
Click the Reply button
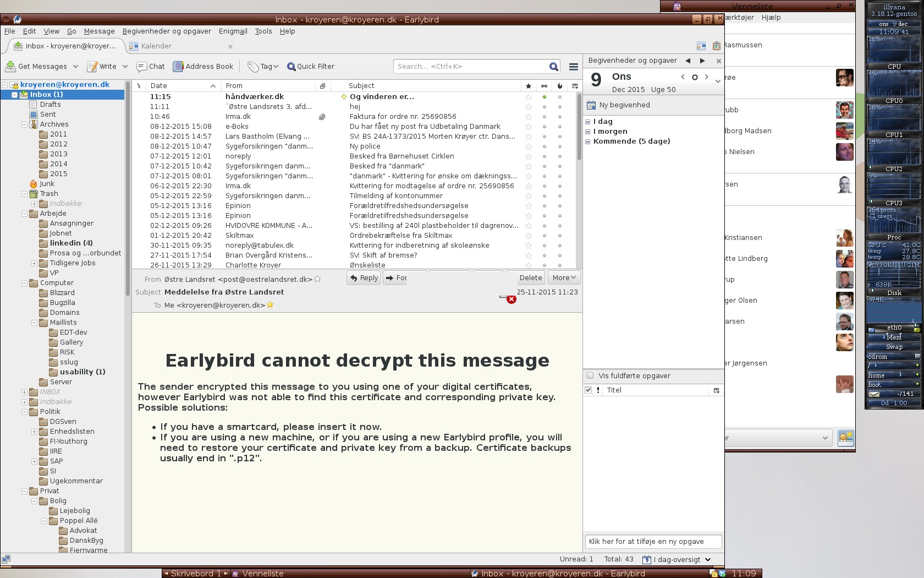pyautogui.click(x=364, y=278)
